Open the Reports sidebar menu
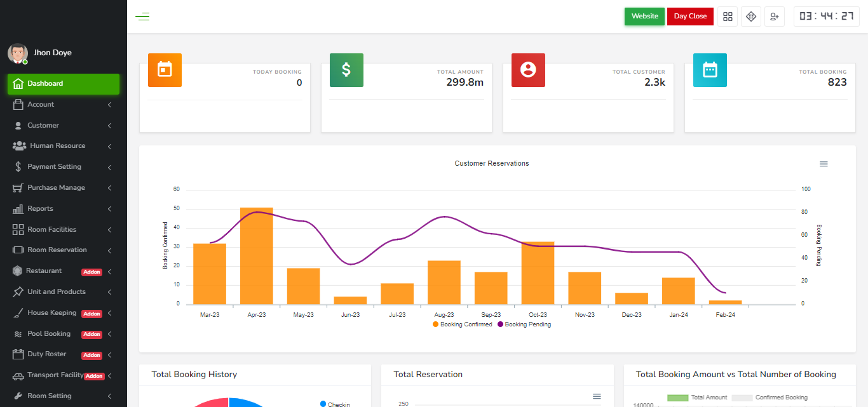Image resolution: width=868 pixels, height=407 pixels. tap(64, 209)
